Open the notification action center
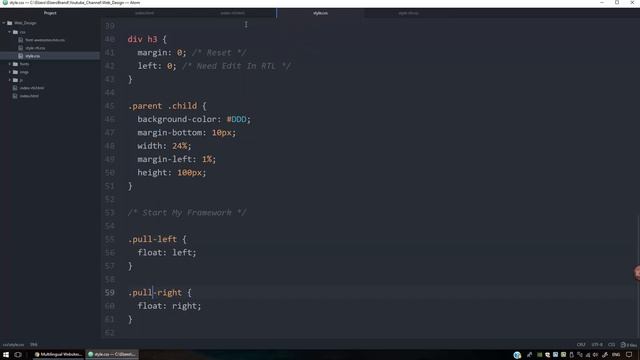Screen dimensions: 640x360 tap(629, 355)
